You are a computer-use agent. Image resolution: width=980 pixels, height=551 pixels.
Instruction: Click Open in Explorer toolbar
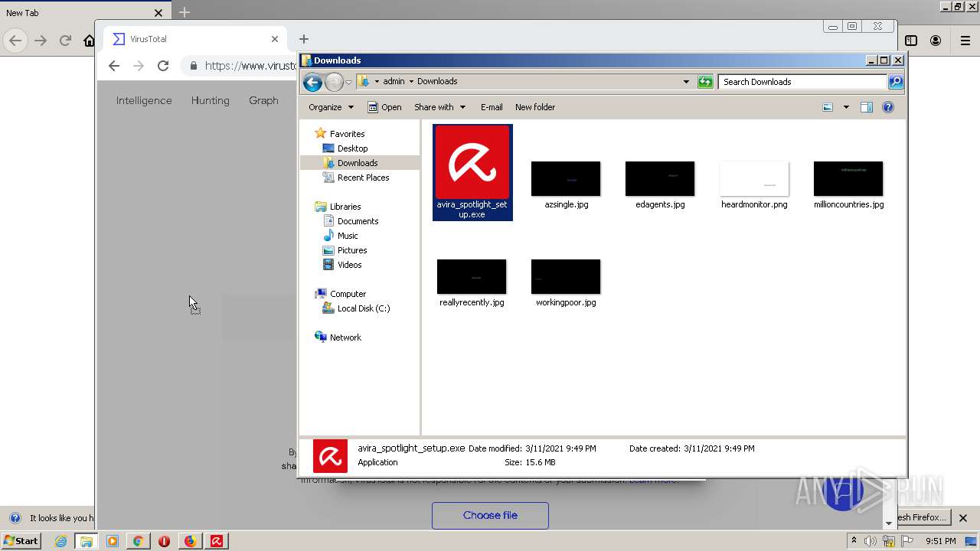click(x=384, y=107)
